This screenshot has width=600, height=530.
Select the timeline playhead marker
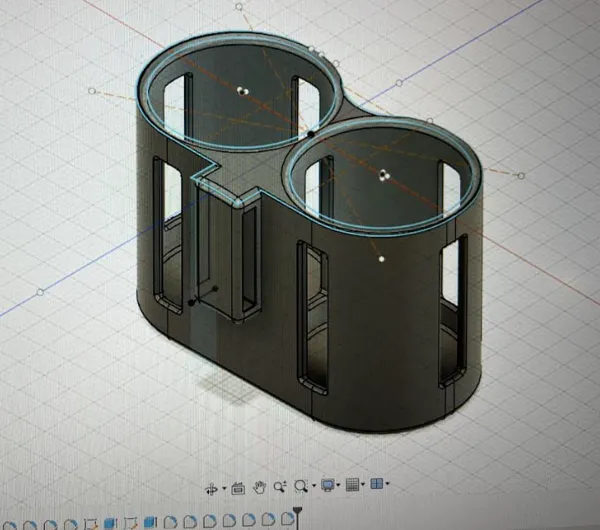(x=297, y=517)
